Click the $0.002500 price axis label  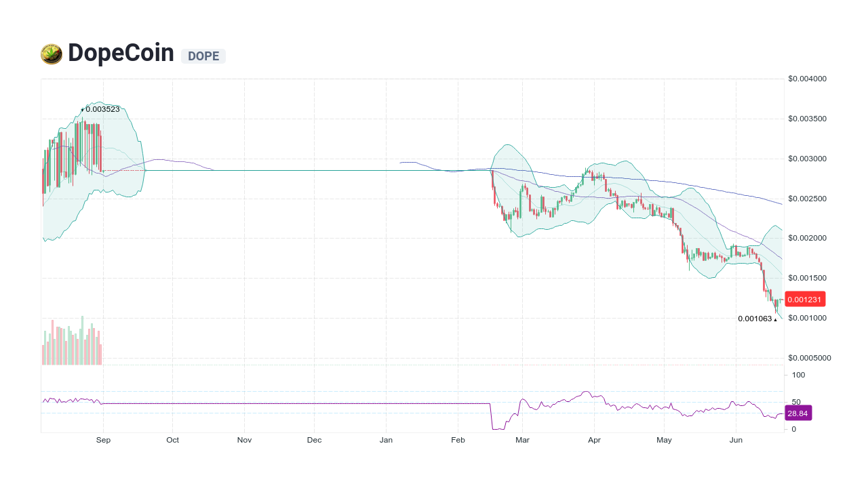coord(808,199)
